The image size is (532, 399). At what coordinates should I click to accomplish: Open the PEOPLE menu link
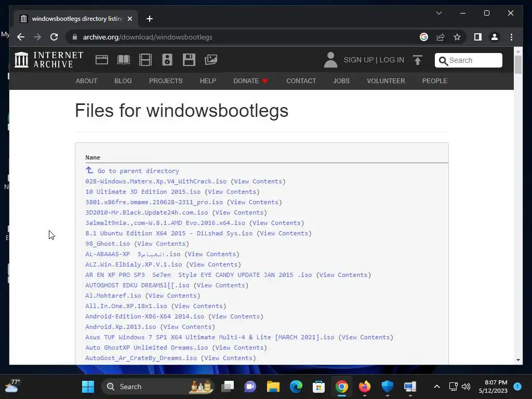[435, 81]
